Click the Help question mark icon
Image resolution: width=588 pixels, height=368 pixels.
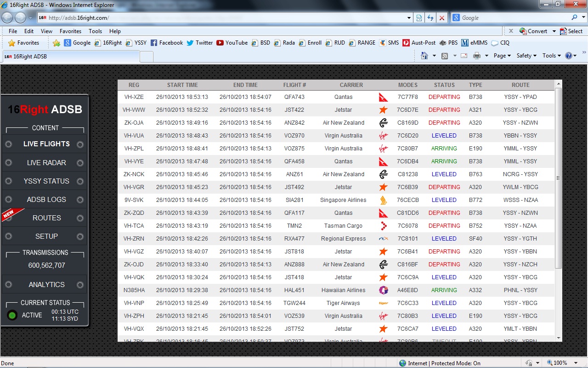tap(569, 56)
